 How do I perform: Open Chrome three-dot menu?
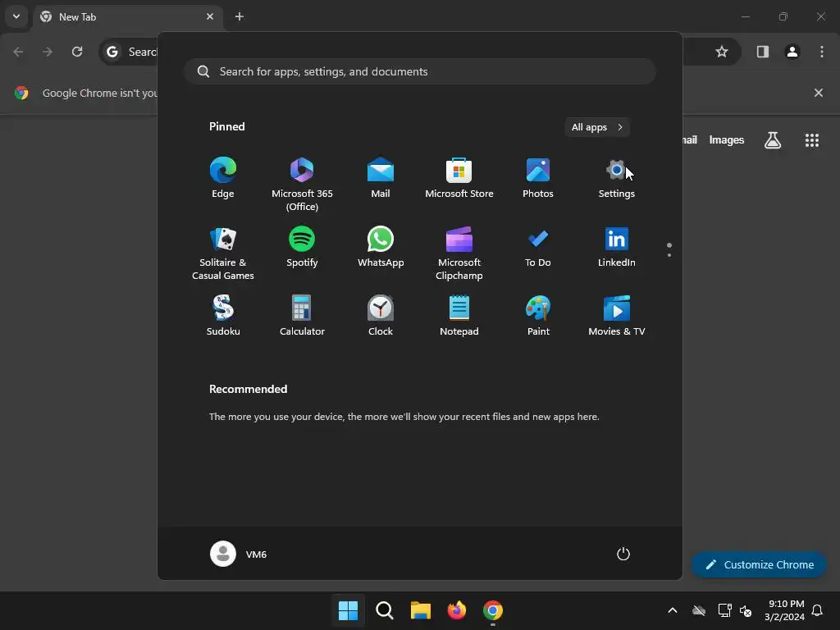[822, 52]
